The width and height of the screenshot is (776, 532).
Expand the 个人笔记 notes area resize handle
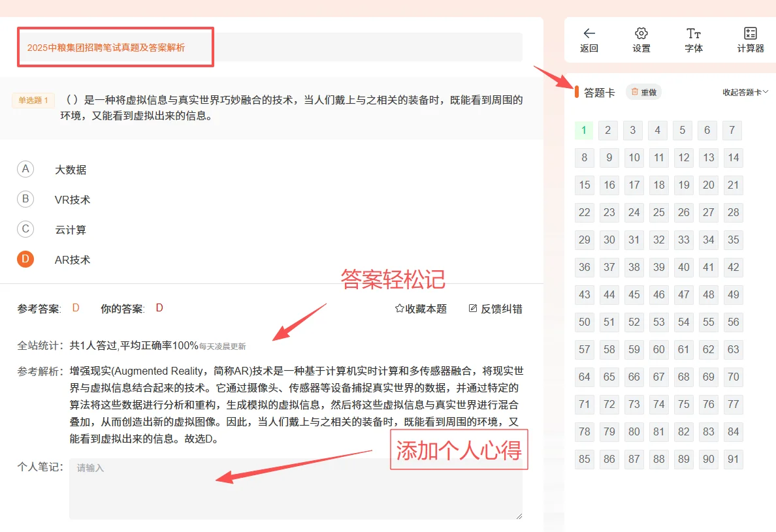tap(519, 517)
